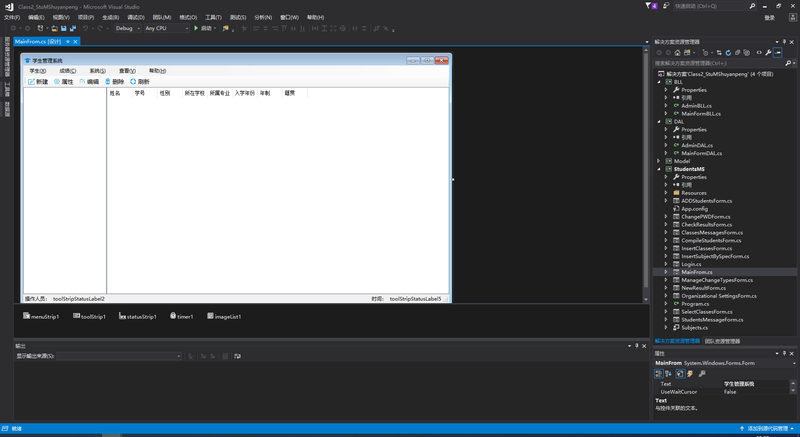The height and width of the screenshot is (437, 800).
Task: Click the View Code icon in Solution Explorer
Action: coord(759,53)
